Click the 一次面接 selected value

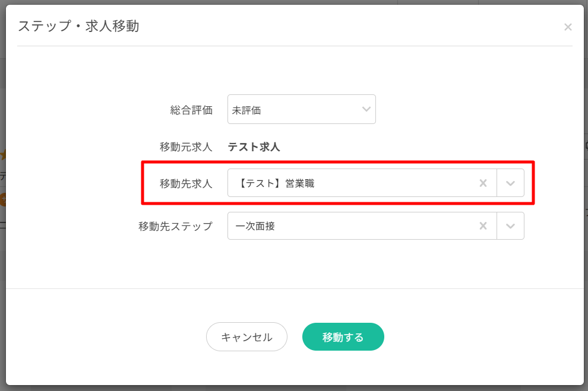tap(255, 226)
